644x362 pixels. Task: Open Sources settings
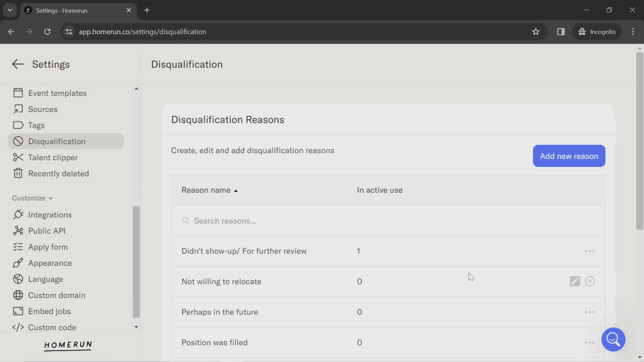coord(43,109)
